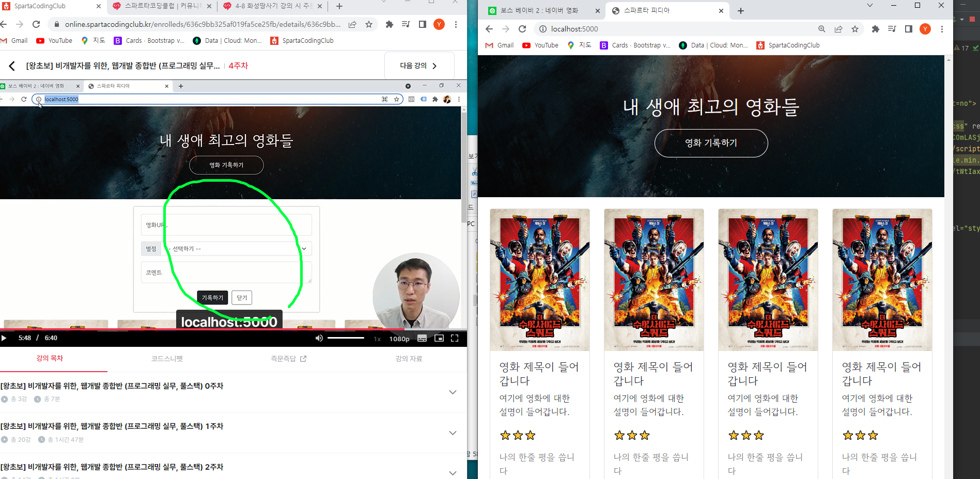Click the 영화 기록하기 button on localhost page
The image size is (980, 479).
(x=711, y=143)
